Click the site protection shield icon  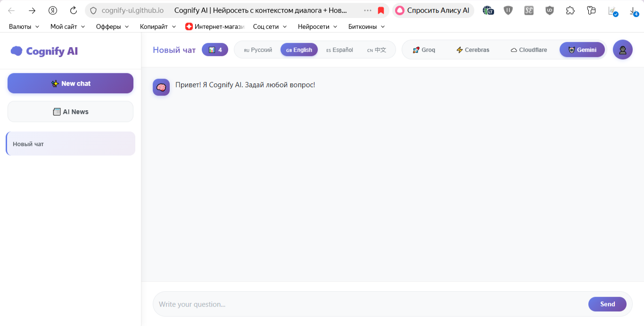pyautogui.click(x=93, y=10)
